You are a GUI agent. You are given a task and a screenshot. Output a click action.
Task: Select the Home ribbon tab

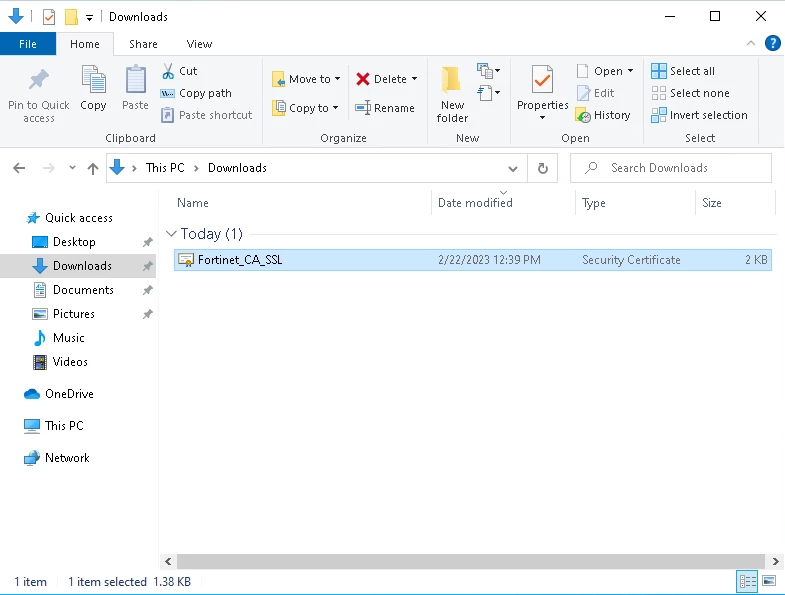coord(85,44)
